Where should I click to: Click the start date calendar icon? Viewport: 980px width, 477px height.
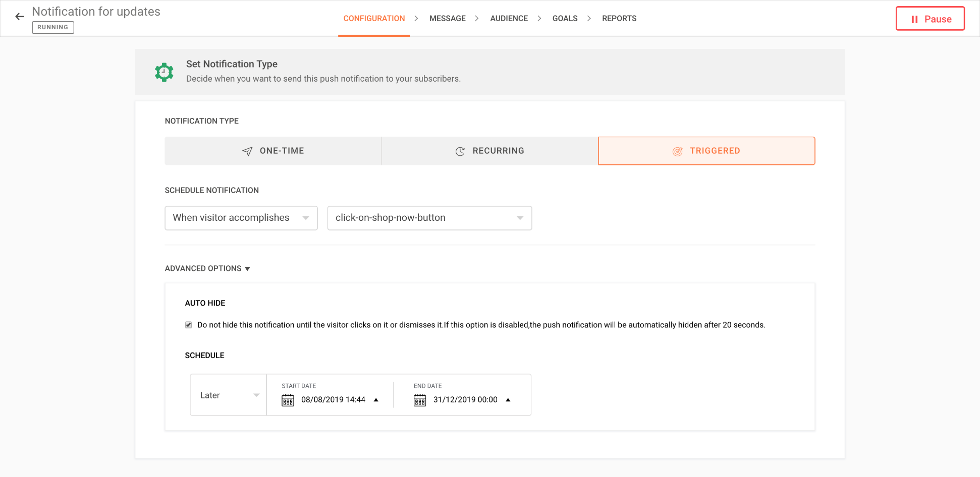(x=288, y=400)
